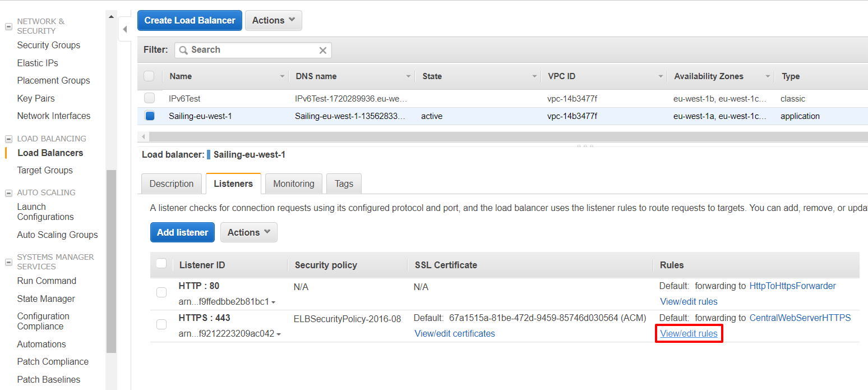Clear the search filter with X icon
Screen dimensions: 868x390
tap(322, 51)
